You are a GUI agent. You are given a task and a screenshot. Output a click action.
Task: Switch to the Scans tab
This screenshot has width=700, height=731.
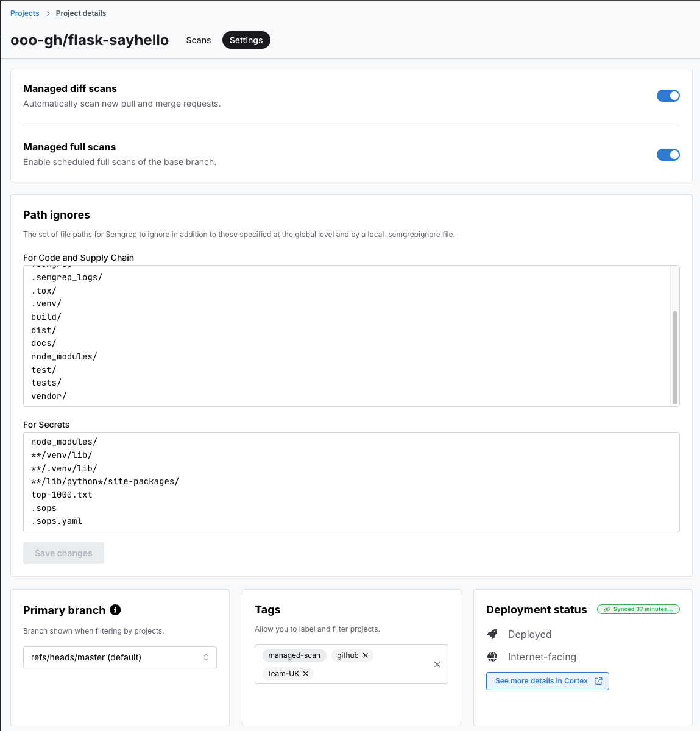tap(198, 40)
